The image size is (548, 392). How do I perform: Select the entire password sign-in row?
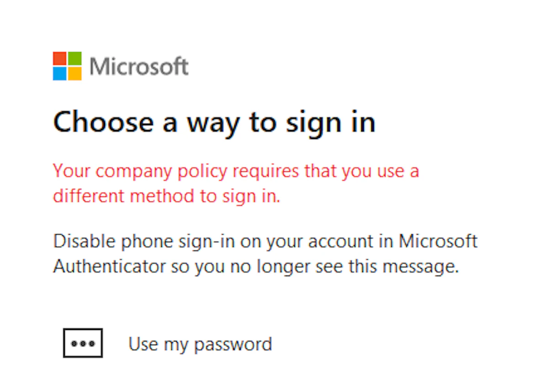coord(169,343)
